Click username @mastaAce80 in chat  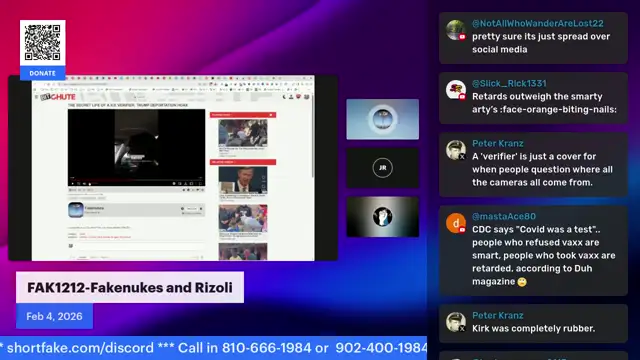click(504, 216)
